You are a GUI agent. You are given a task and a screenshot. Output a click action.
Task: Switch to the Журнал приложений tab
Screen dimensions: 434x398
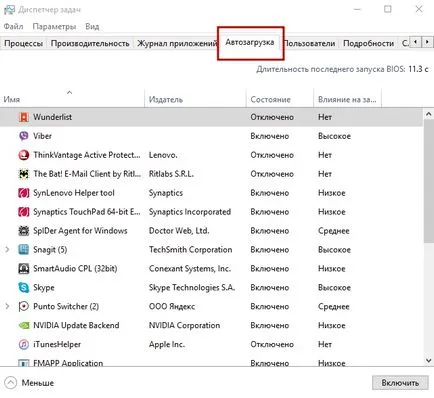click(177, 43)
